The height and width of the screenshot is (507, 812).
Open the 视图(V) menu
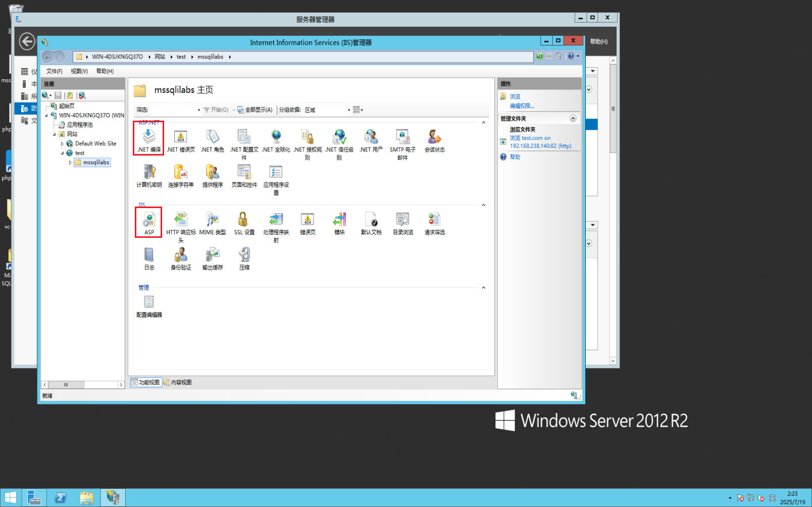coord(79,71)
